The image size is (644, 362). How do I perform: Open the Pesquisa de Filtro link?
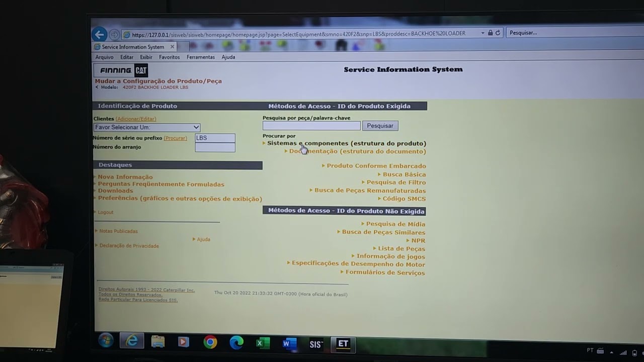396,183
